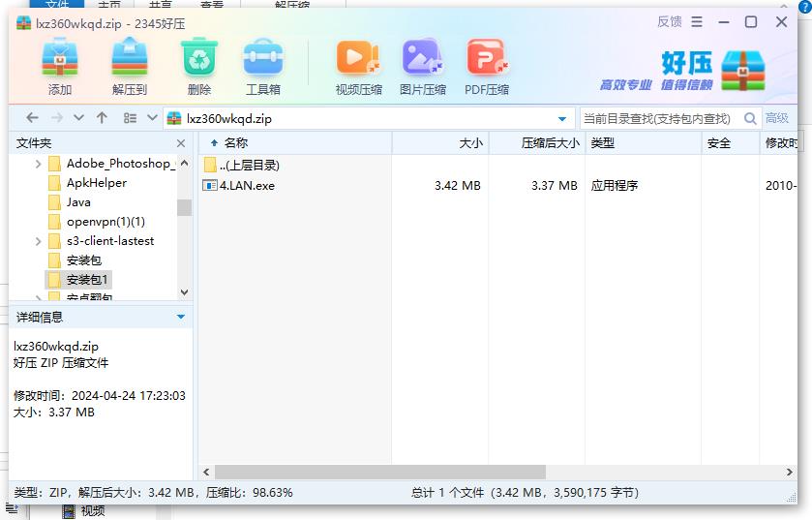
Task: Click folder tree scroll down arrow
Action: tap(184, 292)
